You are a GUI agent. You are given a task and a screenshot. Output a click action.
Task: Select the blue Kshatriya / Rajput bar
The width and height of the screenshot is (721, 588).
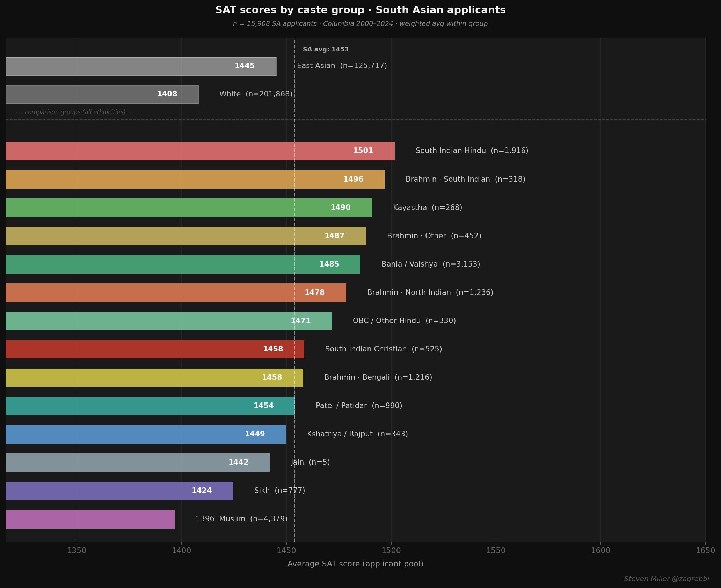point(146,434)
